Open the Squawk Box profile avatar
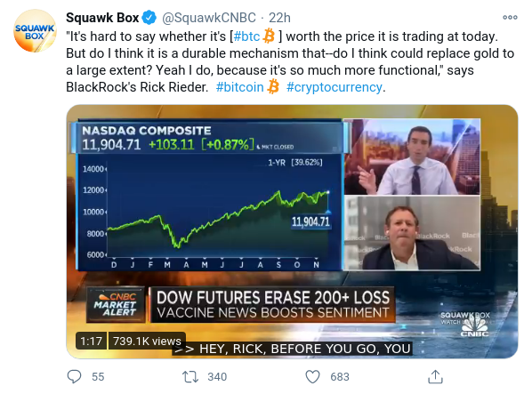Image resolution: width=532 pixels, height=394 pixels. coord(35,31)
